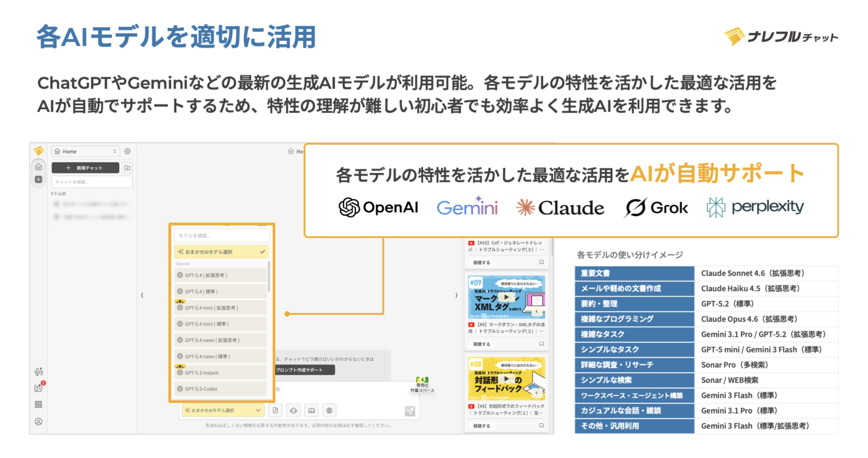Click the 複雑なタスク table row header
The image size is (868, 458).
click(x=634, y=334)
